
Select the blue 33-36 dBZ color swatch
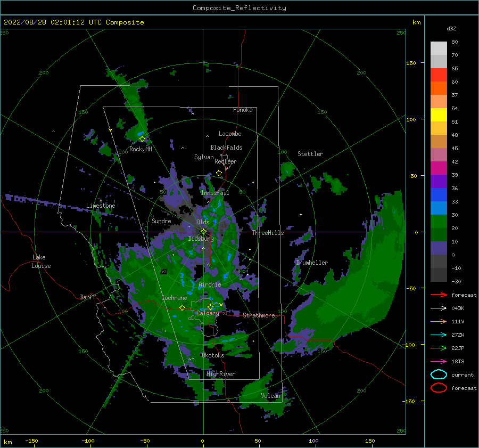coord(439,194)
